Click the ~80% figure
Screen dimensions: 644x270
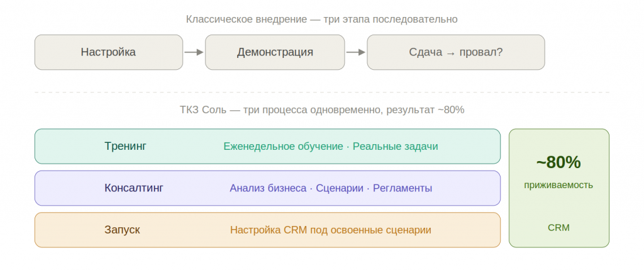pos(558,163)
